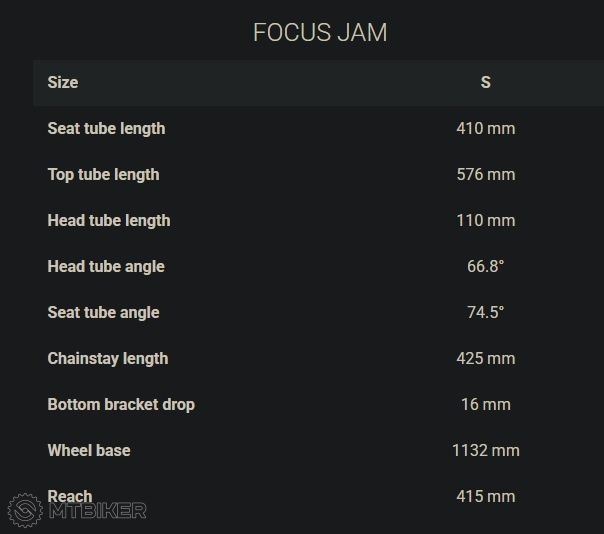Select the Seat tube length label
This screenshot has width=604, height=534.
coord(106,128)
